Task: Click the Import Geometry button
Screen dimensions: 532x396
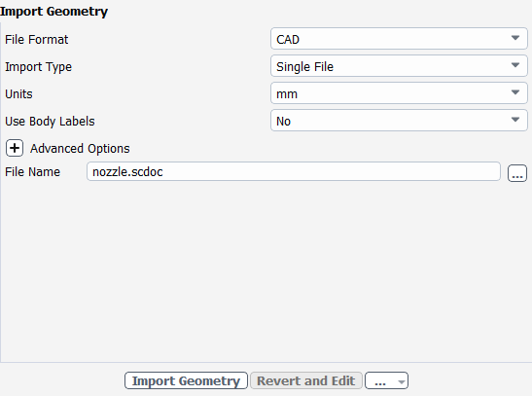Action: coord(186,380)
